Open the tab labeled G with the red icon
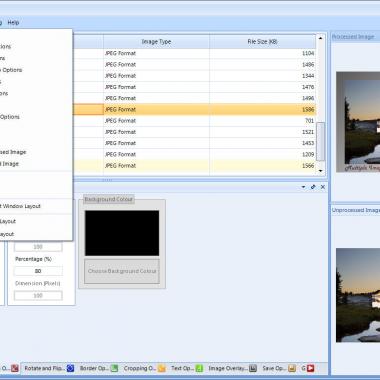 (x=308, y=368)
